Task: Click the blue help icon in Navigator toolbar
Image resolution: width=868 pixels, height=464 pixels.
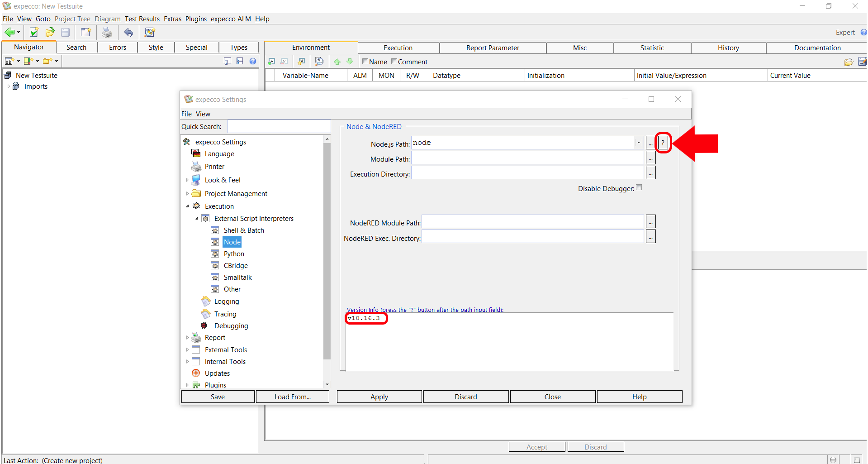Action: 253,61
